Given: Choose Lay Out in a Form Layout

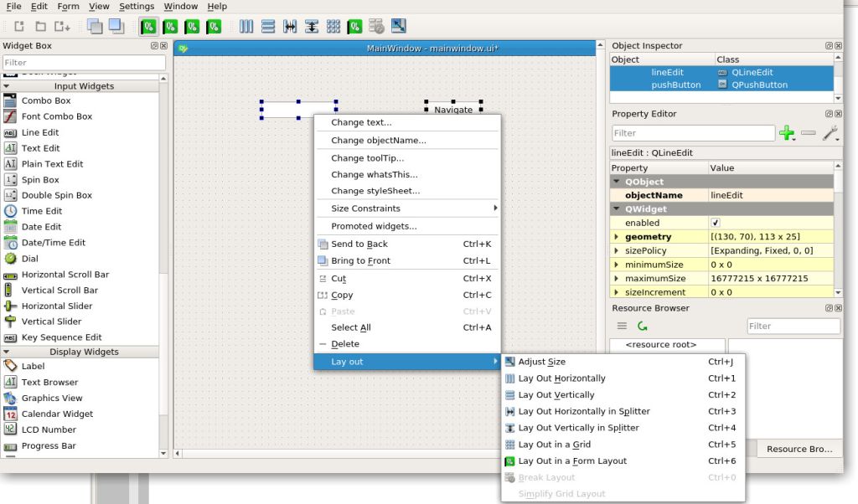Looking at the screenshot, I should coord(572,461).
